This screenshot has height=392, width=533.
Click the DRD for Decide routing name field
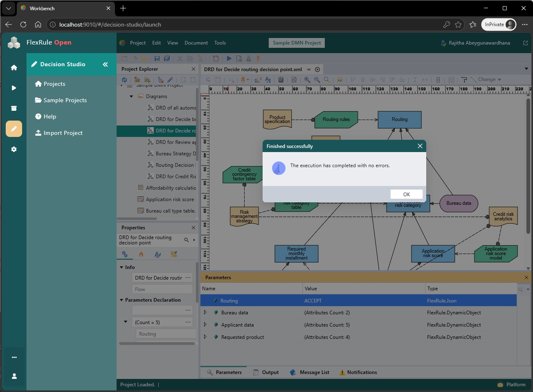tap(159, 278)
